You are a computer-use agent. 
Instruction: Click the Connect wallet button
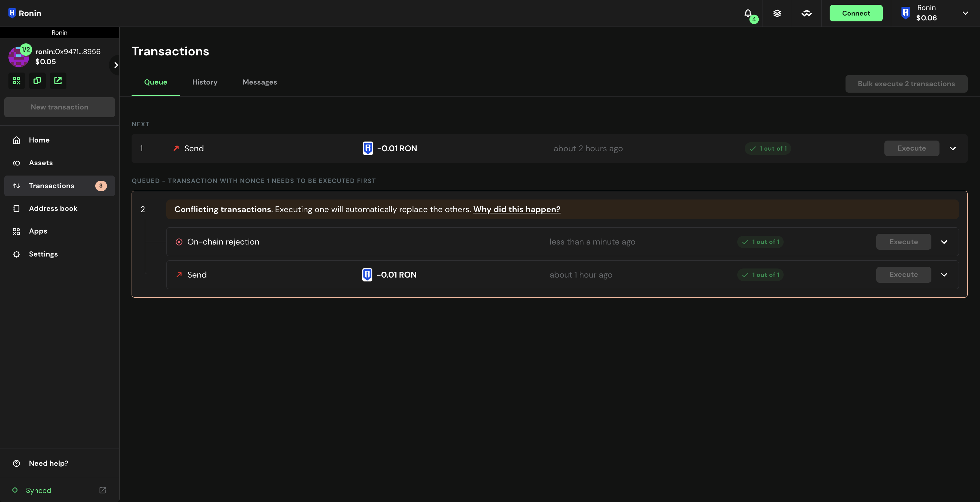click(x=856, y=13)
